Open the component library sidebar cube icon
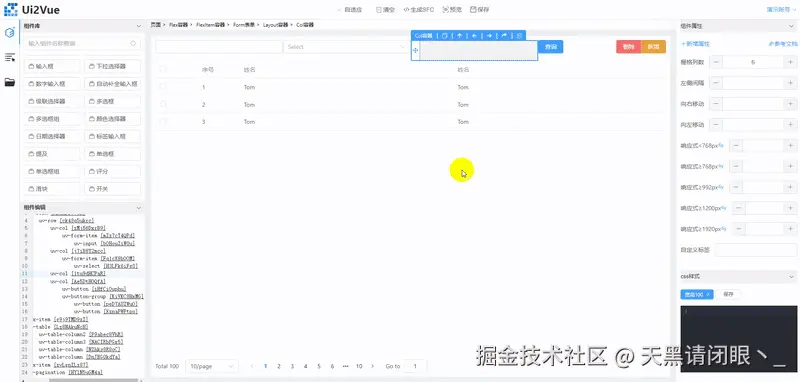The image size is (800, 382). (9, 33)
